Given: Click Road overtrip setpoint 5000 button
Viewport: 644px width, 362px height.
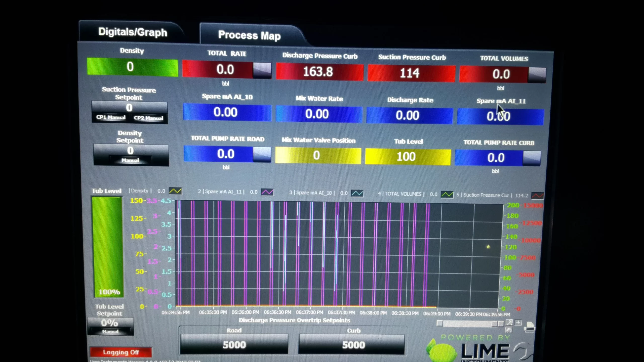Looking at the screenshot, I should click(234, 345).
